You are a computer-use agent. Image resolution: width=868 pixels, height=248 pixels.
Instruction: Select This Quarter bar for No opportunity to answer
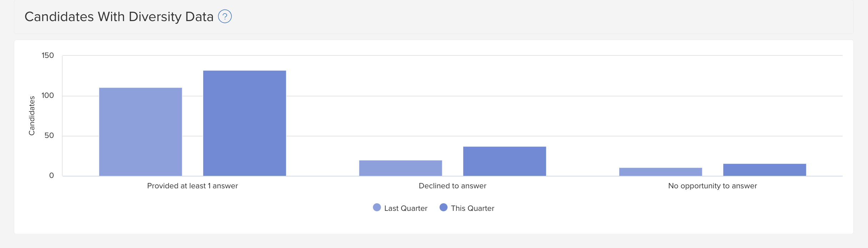(x=765, y=170)
